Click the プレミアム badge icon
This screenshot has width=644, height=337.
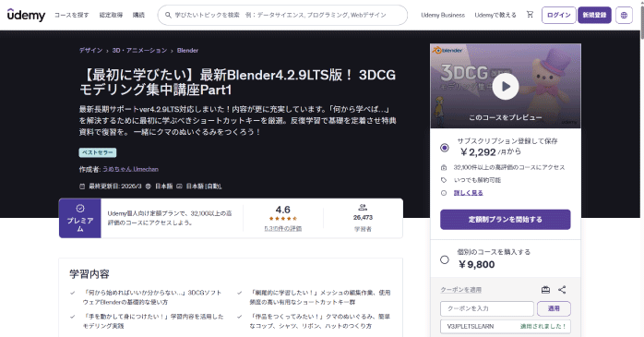(80, 209)
